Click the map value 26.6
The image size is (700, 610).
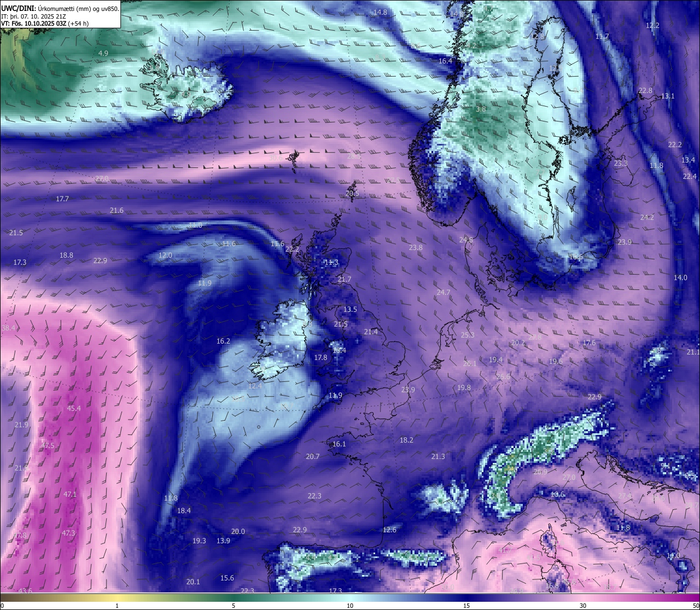click(x=503, y=376)
